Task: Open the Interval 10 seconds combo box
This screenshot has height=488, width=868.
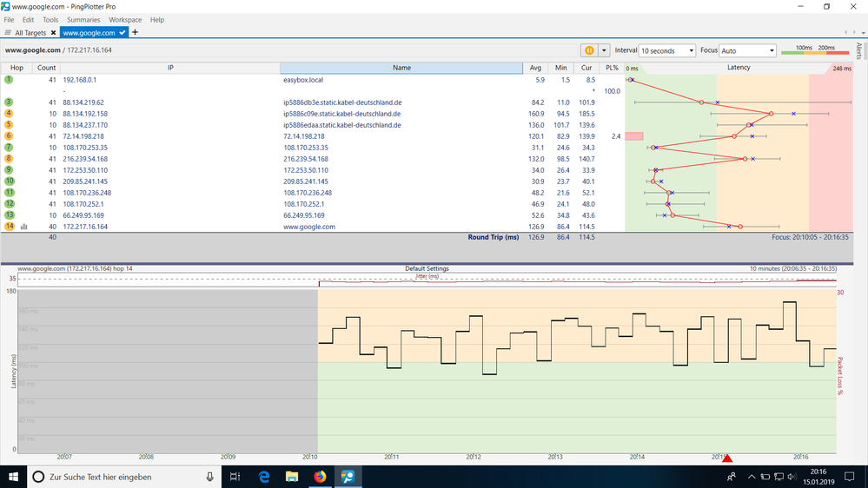Action: [x=667, y=50]
